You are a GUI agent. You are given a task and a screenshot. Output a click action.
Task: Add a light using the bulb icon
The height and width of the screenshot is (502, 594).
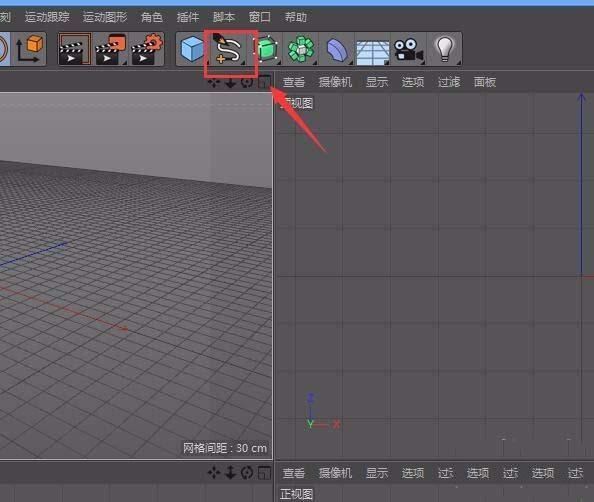444,49
